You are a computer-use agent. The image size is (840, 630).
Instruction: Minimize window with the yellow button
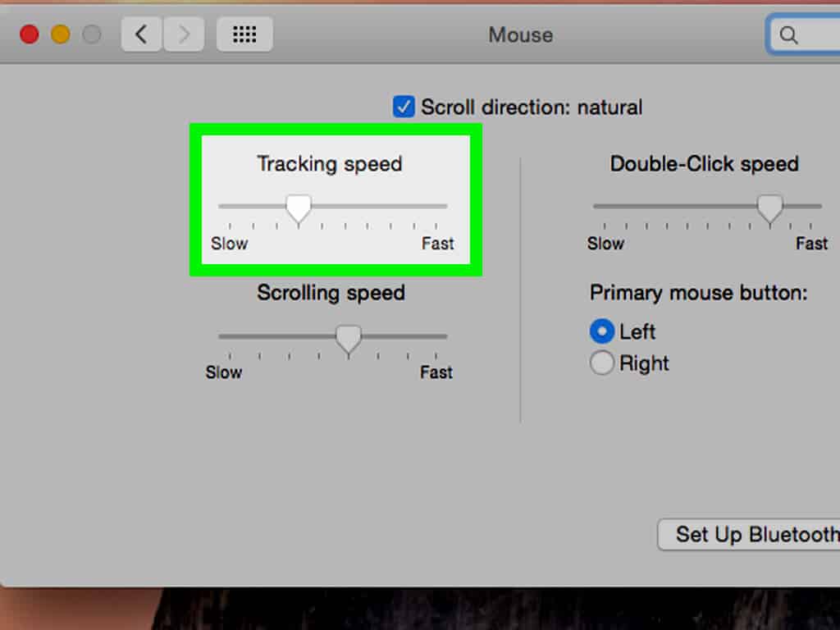[x=61, y=34]
